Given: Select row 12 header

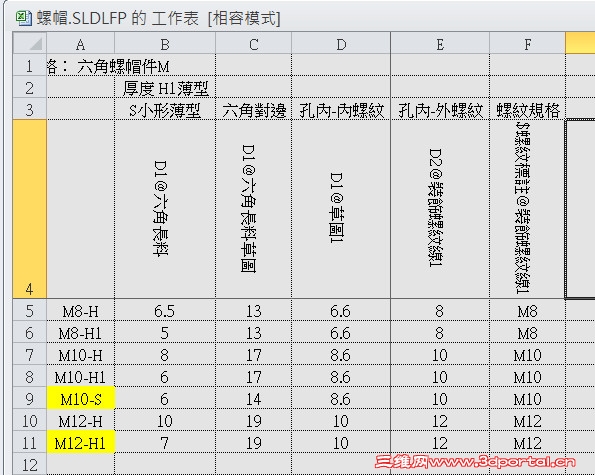Looking at the screenshot, I should coord(30,464).
